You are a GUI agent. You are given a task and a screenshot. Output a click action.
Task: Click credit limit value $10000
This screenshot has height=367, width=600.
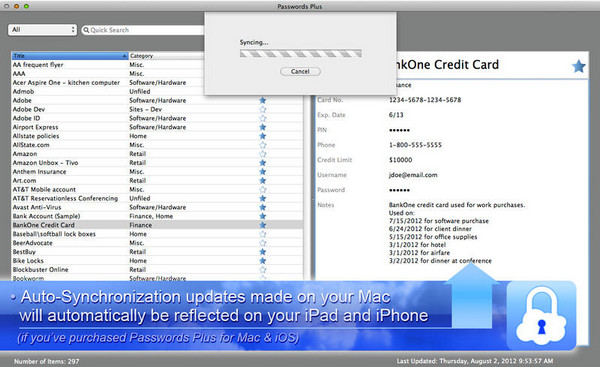point(400,160)
